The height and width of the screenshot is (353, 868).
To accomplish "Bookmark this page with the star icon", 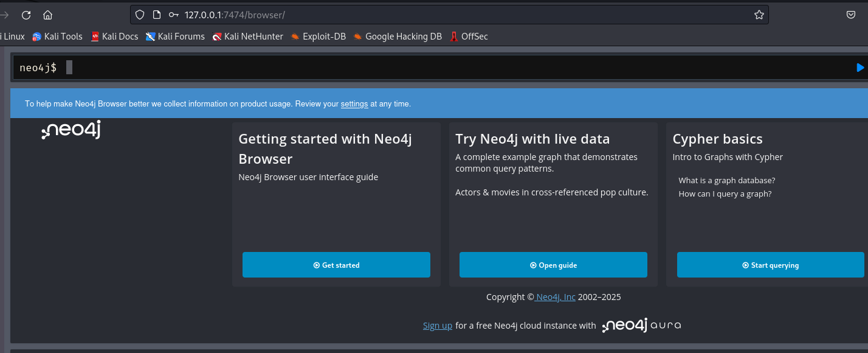I will 759,15.
